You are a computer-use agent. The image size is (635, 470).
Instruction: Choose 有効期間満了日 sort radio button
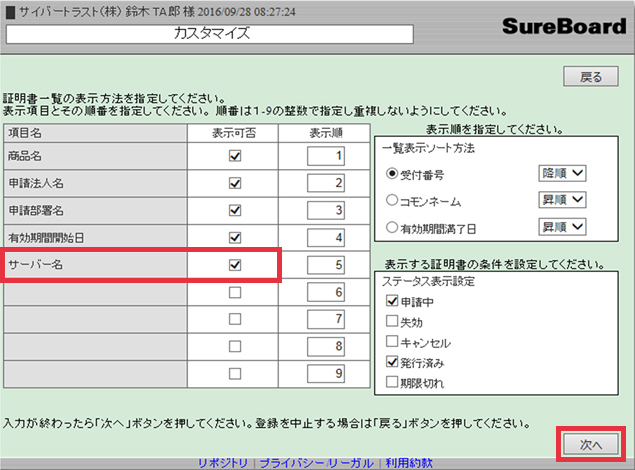[392, 227]
